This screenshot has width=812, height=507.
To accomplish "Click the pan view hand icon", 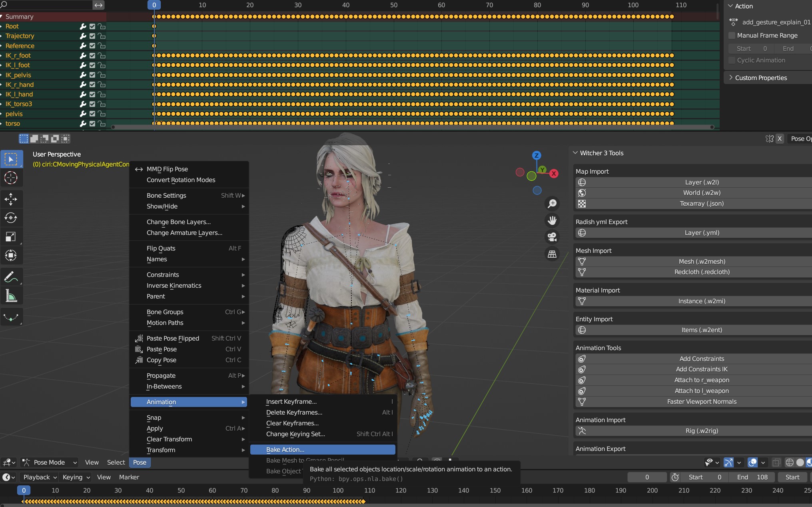I will click(x=552, y=220).
